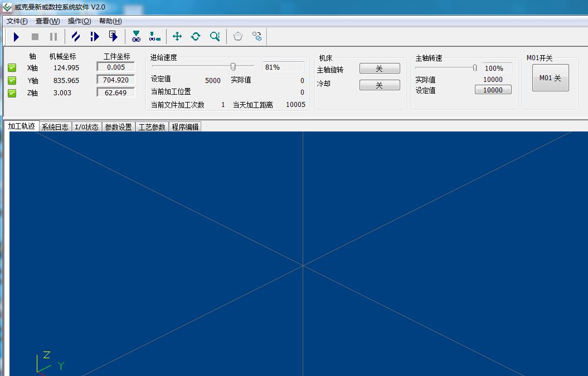Adjust the 进给速度 slider handle
The width and height of the screenshot is (588, 376).
233,67
